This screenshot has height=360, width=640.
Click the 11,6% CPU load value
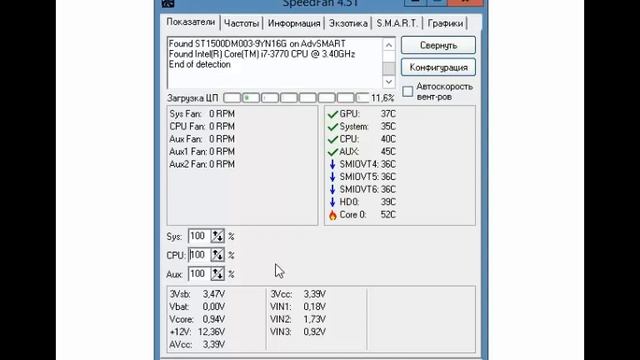[x=382, y=98]
